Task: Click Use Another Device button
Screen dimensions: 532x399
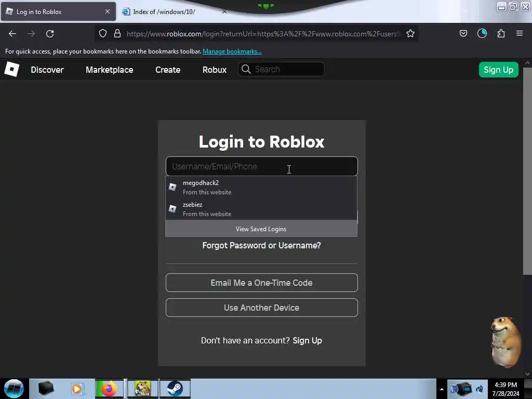Action: coord(262,308)
